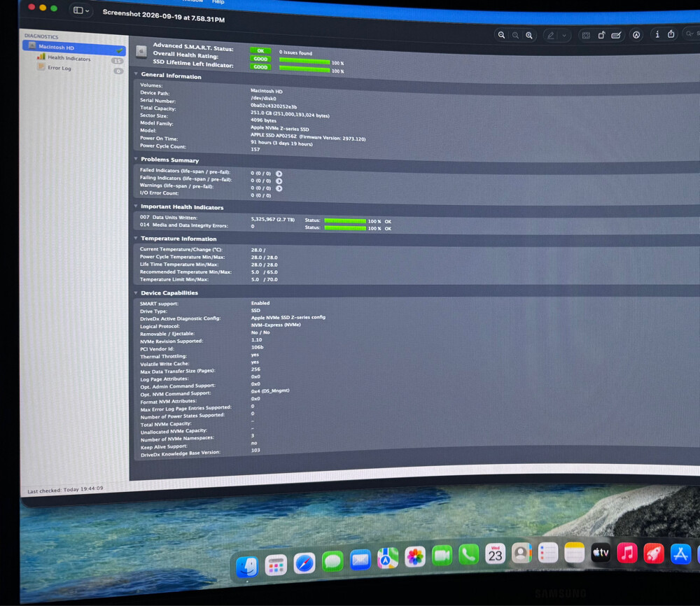This screenshot has height=606, width=700.
Task: Click the rotate icon in Preview toolbar
Action: [x=601, y=35]
